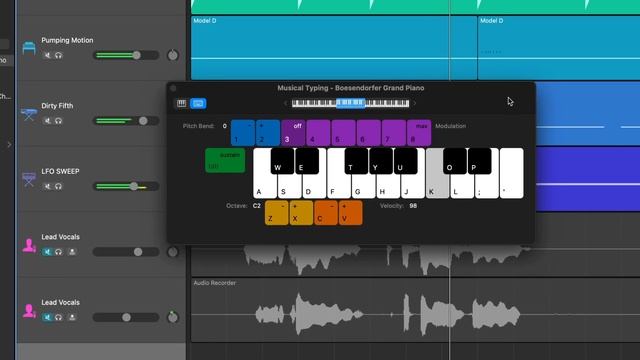640x360 pixels.
Task: Play the white key labeled H
Action: point(388,187)
